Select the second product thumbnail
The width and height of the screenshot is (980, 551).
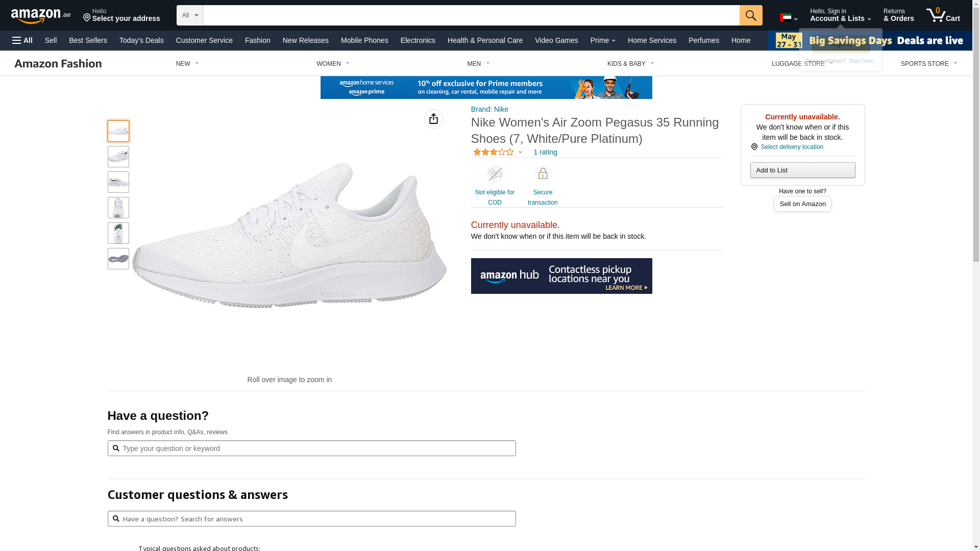click(118, 157)
